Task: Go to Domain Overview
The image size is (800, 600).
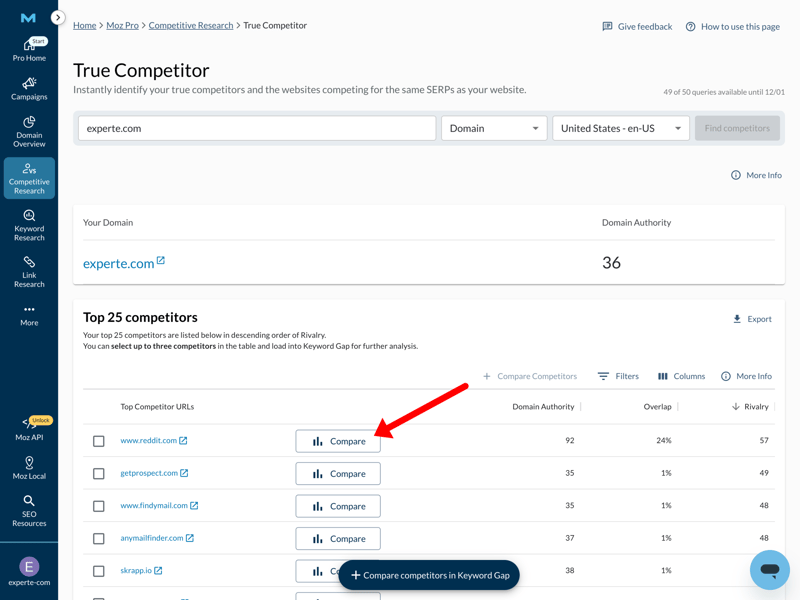Action: point(29,131)
